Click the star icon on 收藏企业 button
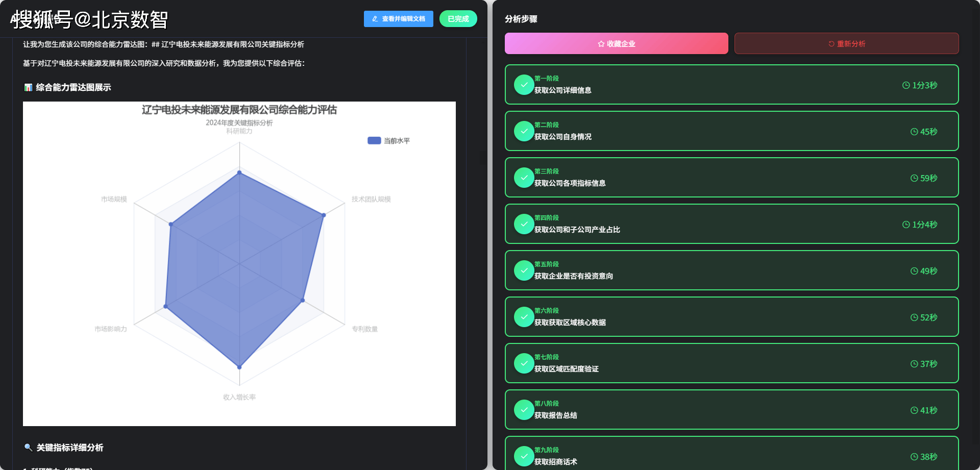Screen dimensions: 980x470 pyautogui.click(x=601, y=44)
